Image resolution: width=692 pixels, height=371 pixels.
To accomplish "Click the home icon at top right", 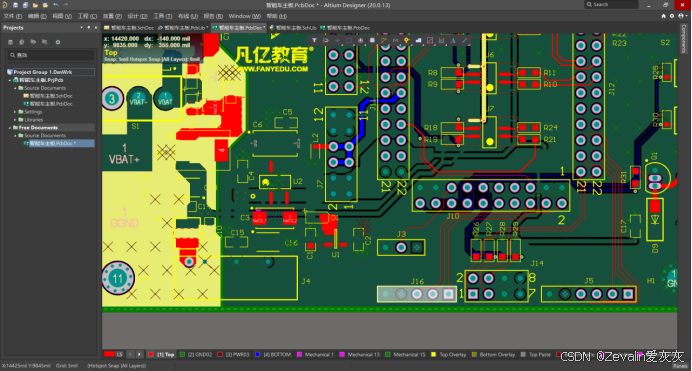I will (x=663, y=16).
